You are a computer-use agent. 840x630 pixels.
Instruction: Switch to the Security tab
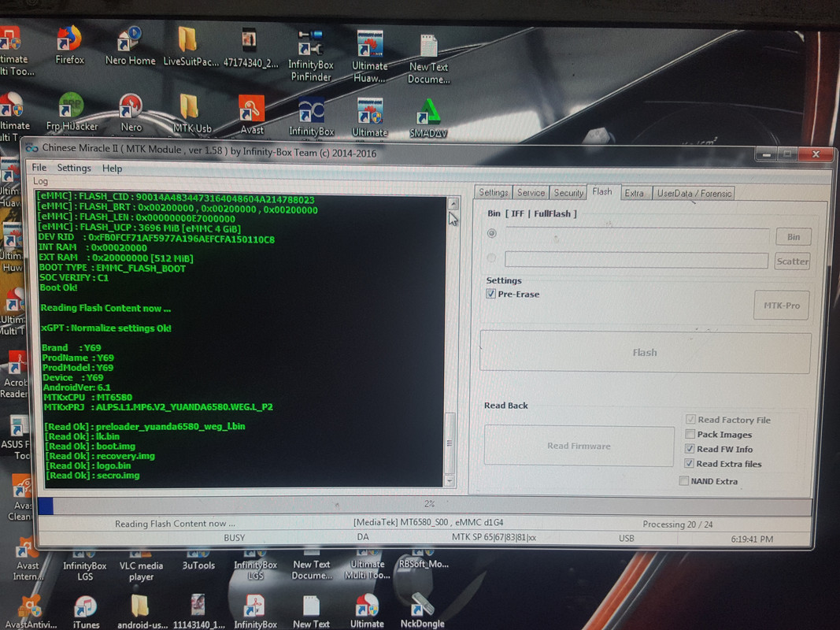[x=568, y=193]
